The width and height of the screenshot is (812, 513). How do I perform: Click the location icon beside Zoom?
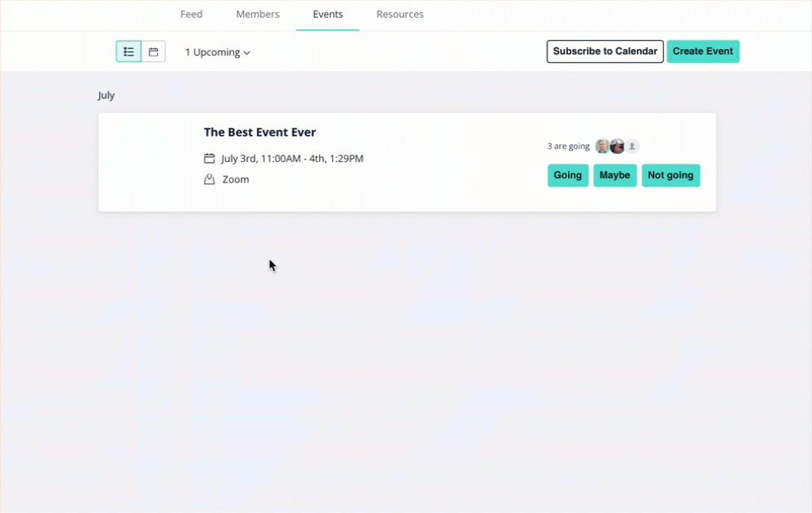point(210,180)
